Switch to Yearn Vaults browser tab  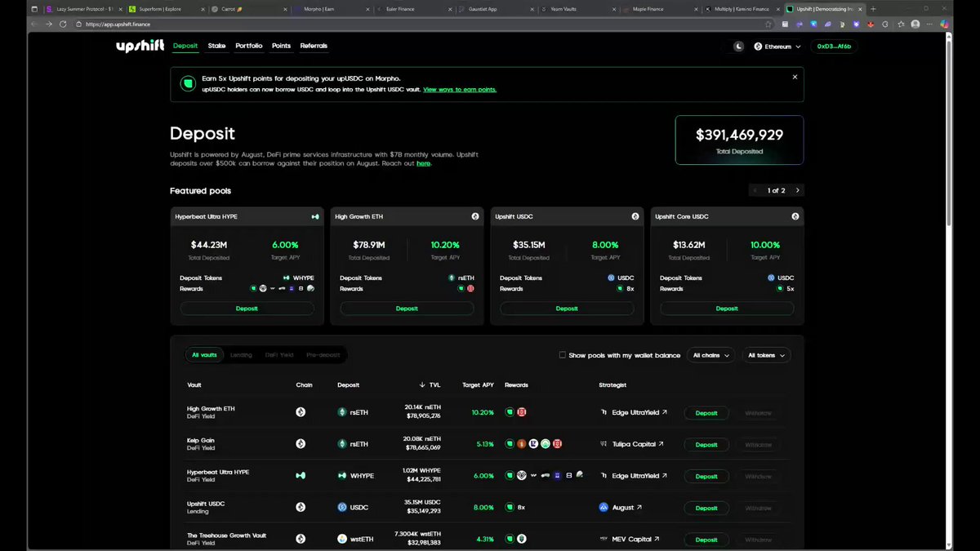point(578,9)
